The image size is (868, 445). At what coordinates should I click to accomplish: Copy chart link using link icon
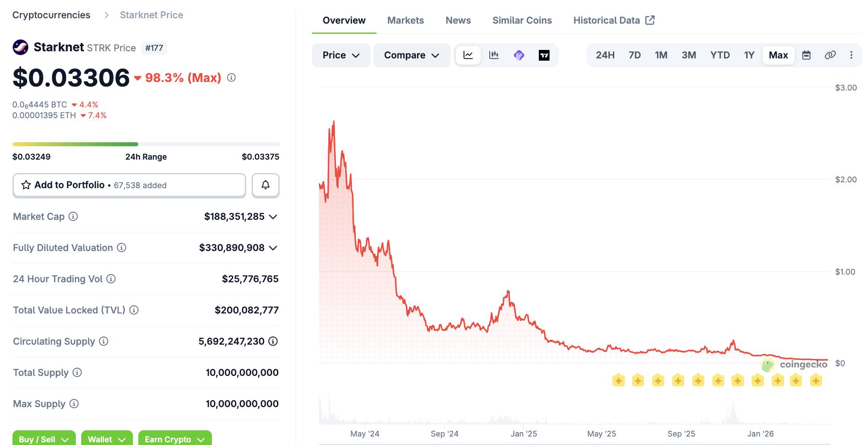coord(830,55)
